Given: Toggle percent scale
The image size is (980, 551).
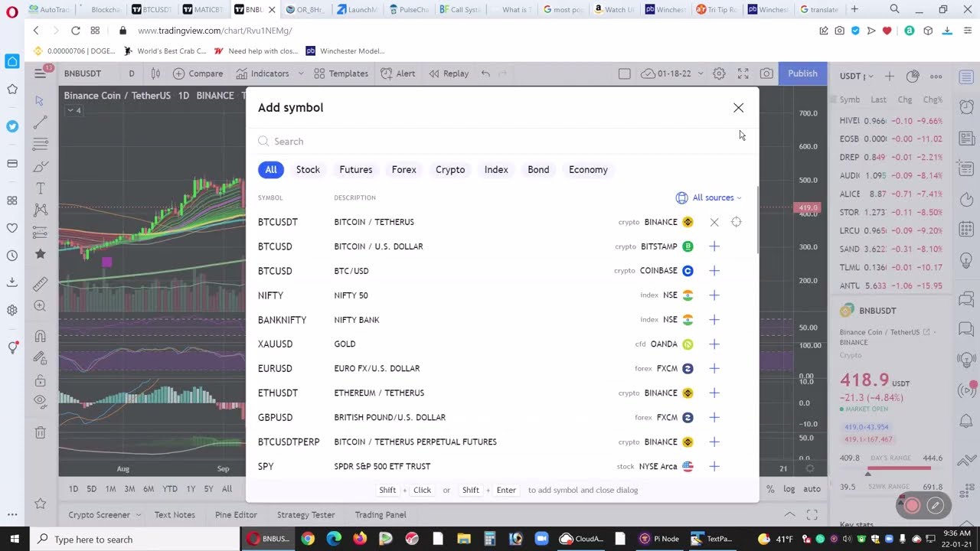Looking at the screenshot, I should [x=770, y=489].
